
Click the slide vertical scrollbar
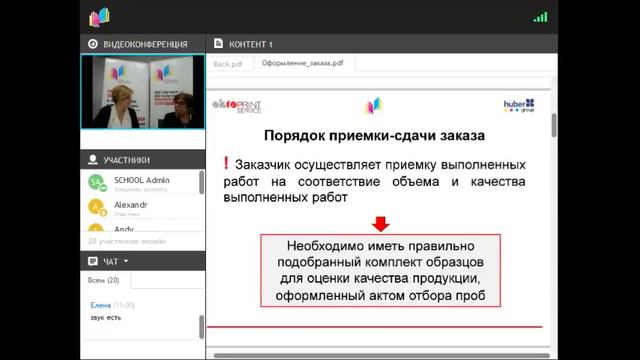pos(554,125)
